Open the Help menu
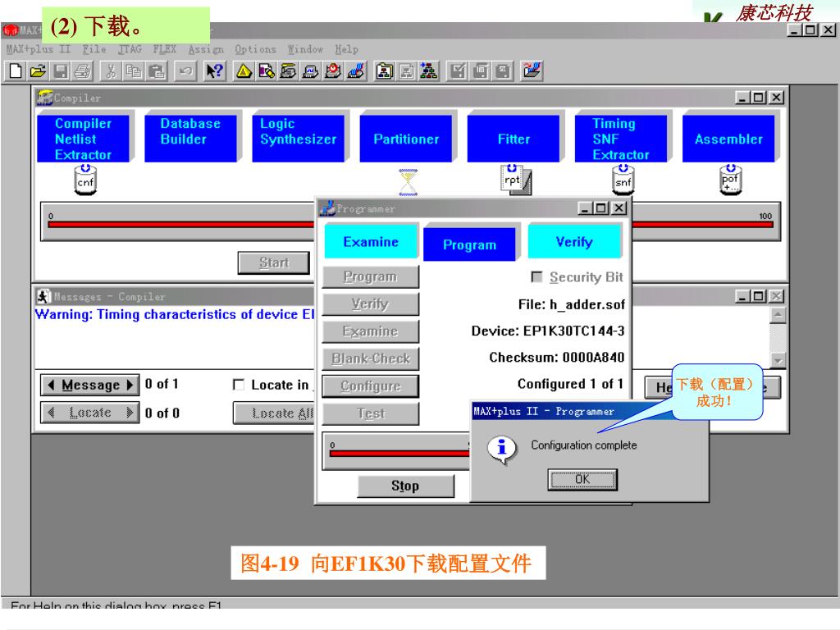This screenshot has height=630, width=840. 347,49
